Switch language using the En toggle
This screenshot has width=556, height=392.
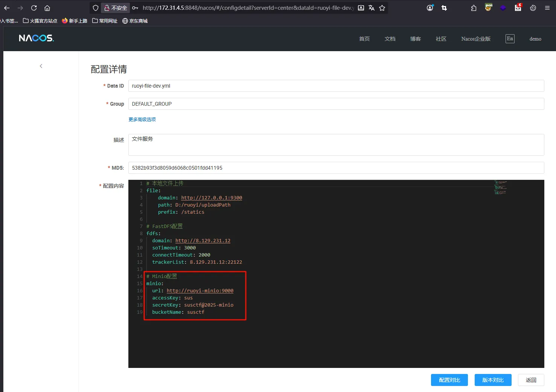tap(510, 39)
